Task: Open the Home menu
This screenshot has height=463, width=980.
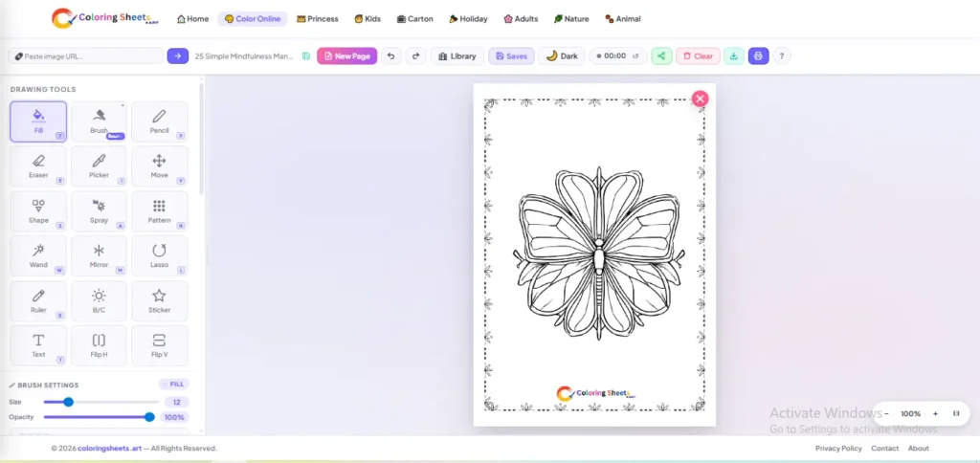Action: coord(193,19)
